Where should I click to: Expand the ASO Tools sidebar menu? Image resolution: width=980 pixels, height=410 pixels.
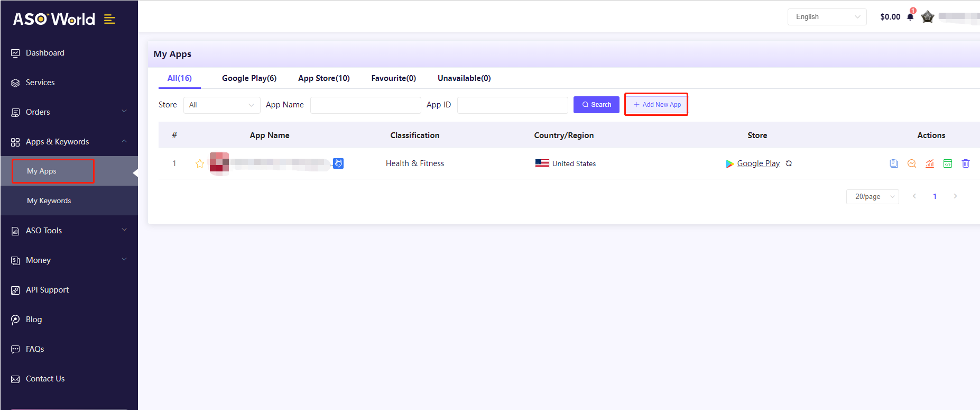[69, 231]
